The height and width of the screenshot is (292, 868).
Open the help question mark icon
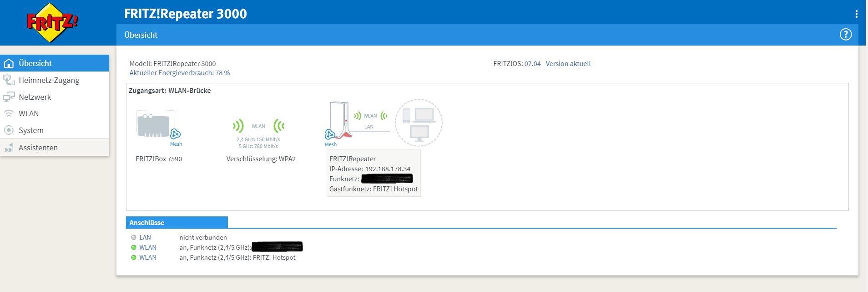(x=845, y=35)
